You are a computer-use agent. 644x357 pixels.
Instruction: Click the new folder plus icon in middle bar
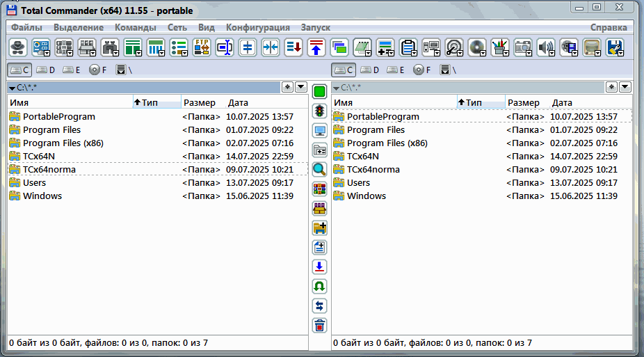[x=319, y=228]
